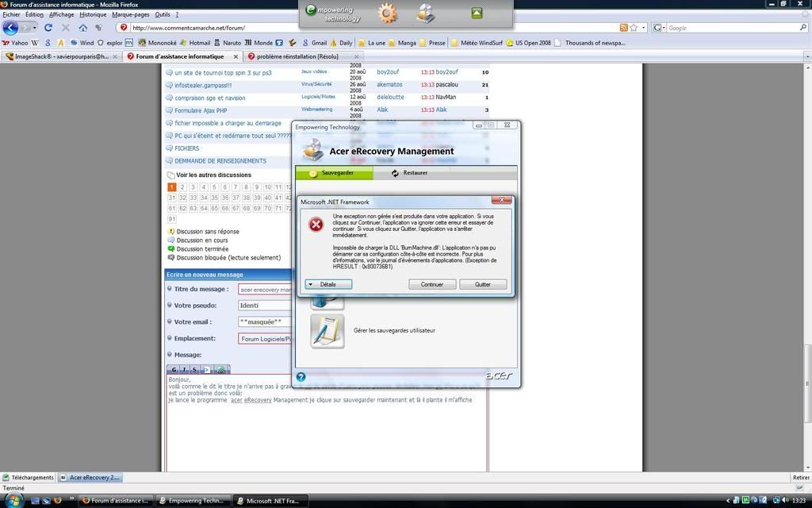The width and height of the screenshot is (812, 508).
Task: Open the DEMMANDE DE RENSEIGNEMENTS thread
Action: (220, 161)
